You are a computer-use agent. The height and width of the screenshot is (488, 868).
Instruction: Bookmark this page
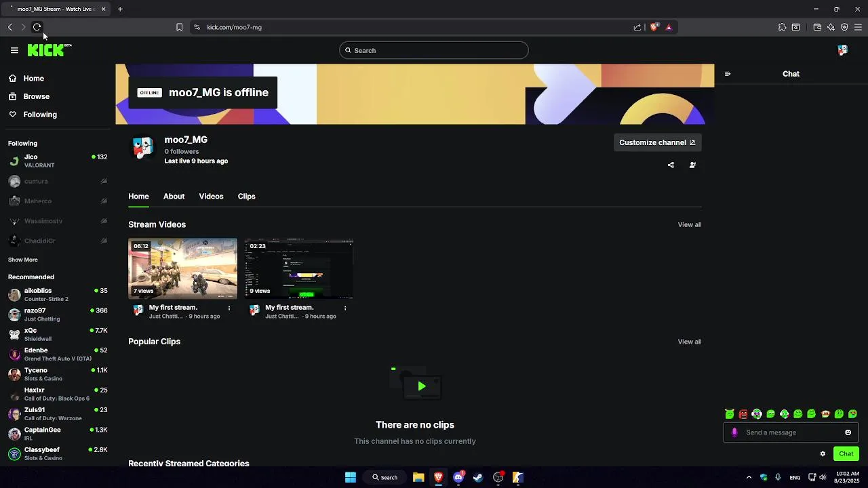179,27
